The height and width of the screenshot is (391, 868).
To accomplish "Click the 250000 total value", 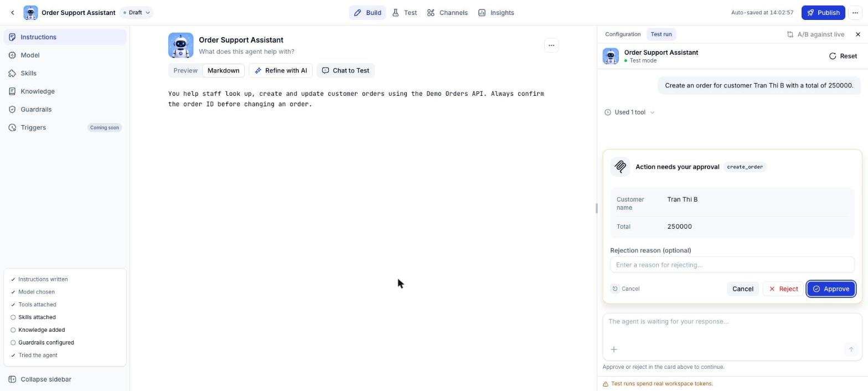I will pyautogui.click(x=679, y=227).
